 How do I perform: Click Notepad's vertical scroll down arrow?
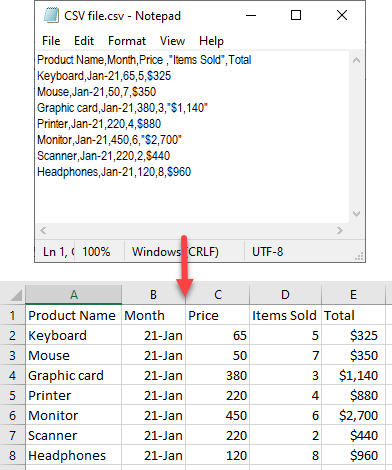tap(356, 214)
